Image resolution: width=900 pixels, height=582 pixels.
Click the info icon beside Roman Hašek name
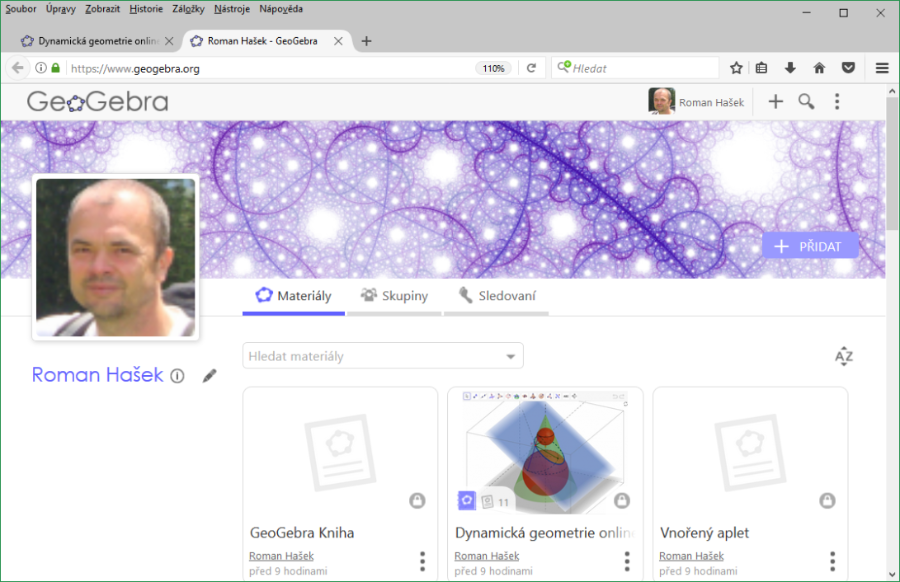(177, 376)
